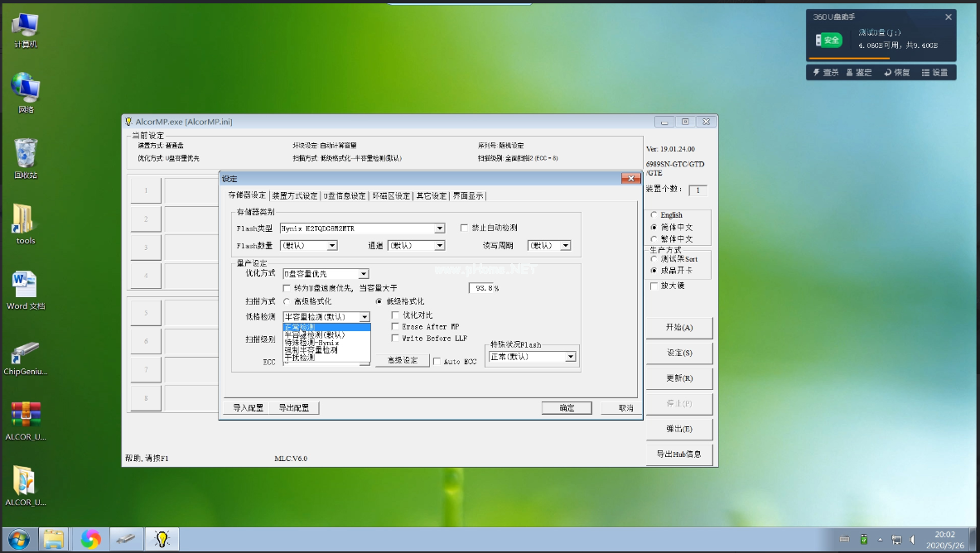Open the Word 文档 desktop icon
Image resolution: width=980 pixels, height=553 pixels.
[26, 286]
